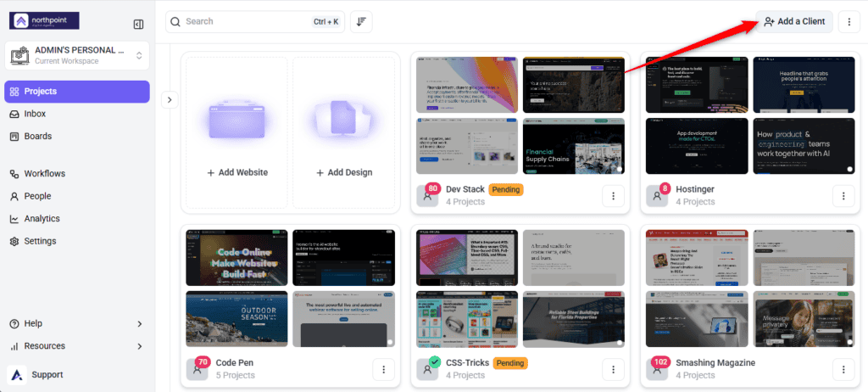Click the Add Design tile

(x=344, y=133)
